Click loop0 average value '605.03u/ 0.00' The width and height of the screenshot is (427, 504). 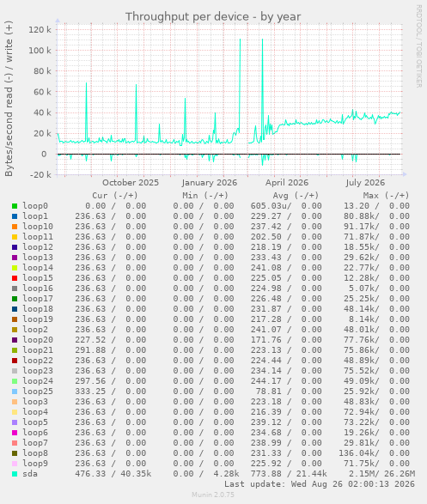pyautogui.click(x=286, y=206)
